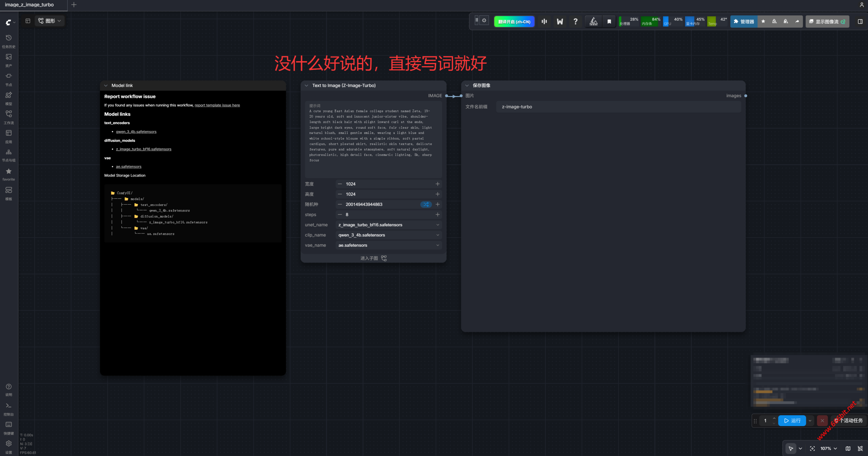The height and width of the screenshot is (456, 868).
Task: Collapse the Model link node
Action: coord(106,85)
